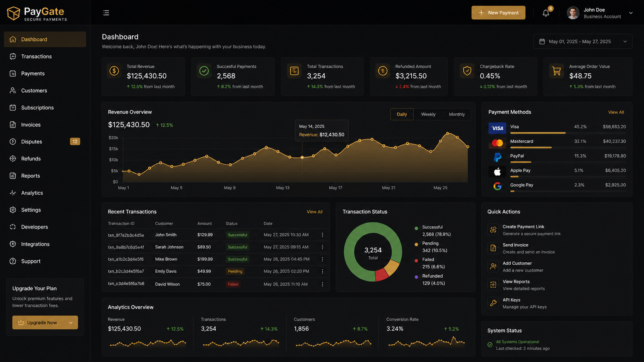Click the PayPal usage progress bar
Viewport: 644px width, 362px height.
point(568,162)
